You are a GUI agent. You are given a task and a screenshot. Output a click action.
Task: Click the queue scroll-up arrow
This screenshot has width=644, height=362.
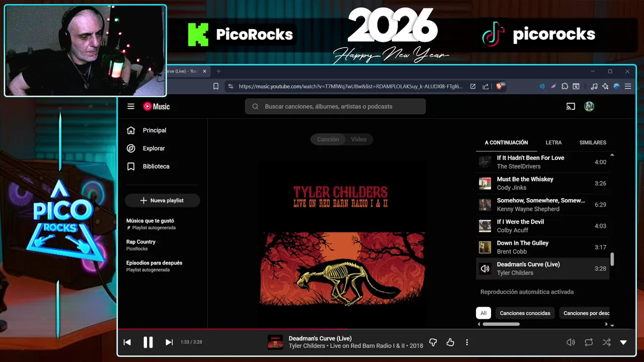pos(612,155)
